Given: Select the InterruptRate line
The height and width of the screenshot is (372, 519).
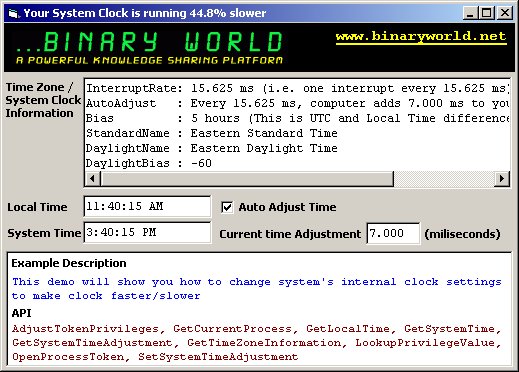Looking at the screenshot, I should (298, 88).
